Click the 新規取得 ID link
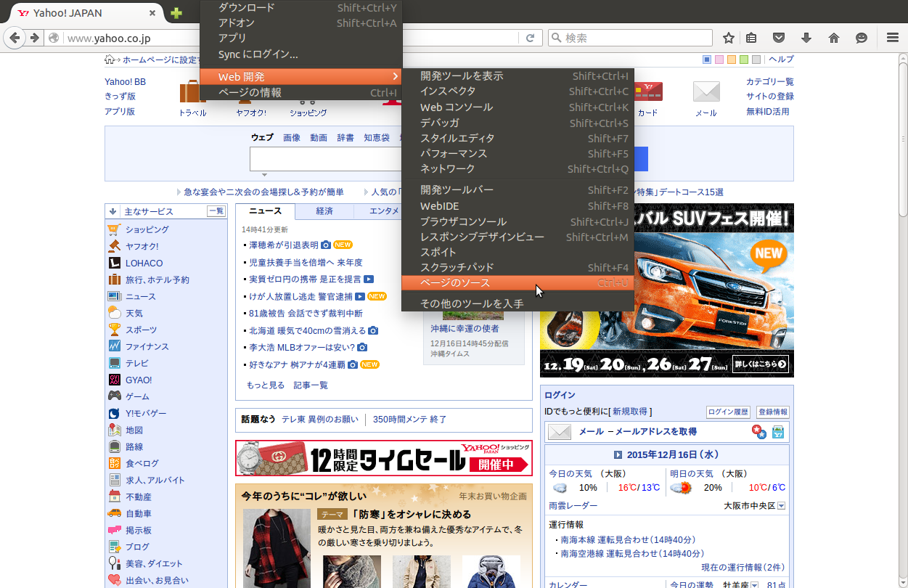Screen dimensions: 908x588 pyautogui.click(x=630, y=412)
